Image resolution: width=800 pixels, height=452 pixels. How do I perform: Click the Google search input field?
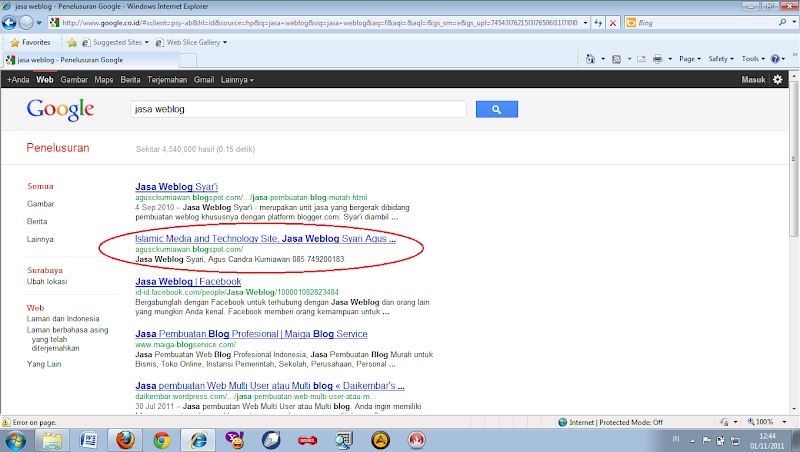tap(298, 109)
